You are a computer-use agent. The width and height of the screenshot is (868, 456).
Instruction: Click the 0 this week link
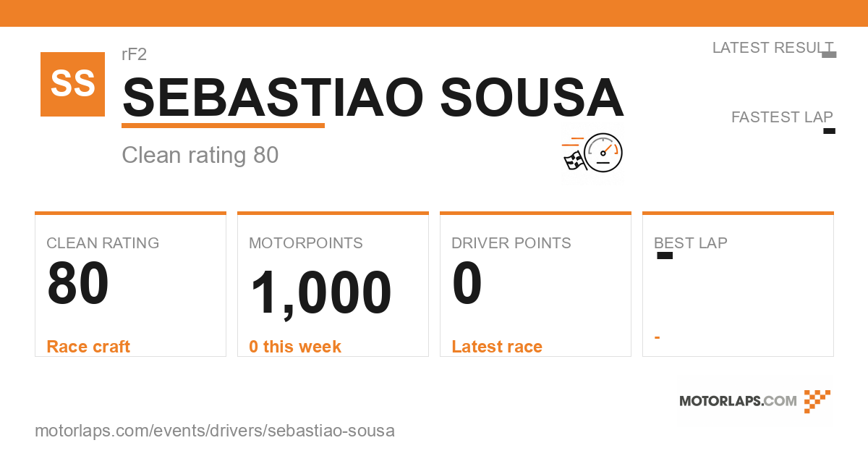coord(295,347)
